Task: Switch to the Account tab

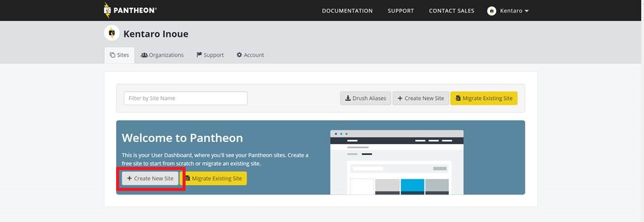Action: click(250, 55)
